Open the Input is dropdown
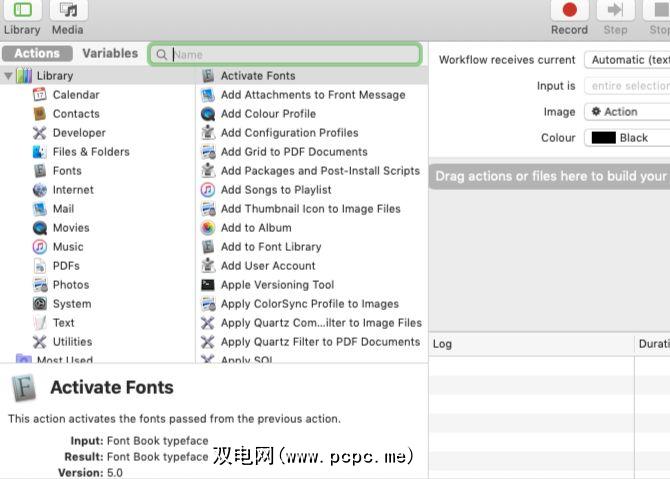This screenshot has height=479, width=670. click(x=627, y=86)
